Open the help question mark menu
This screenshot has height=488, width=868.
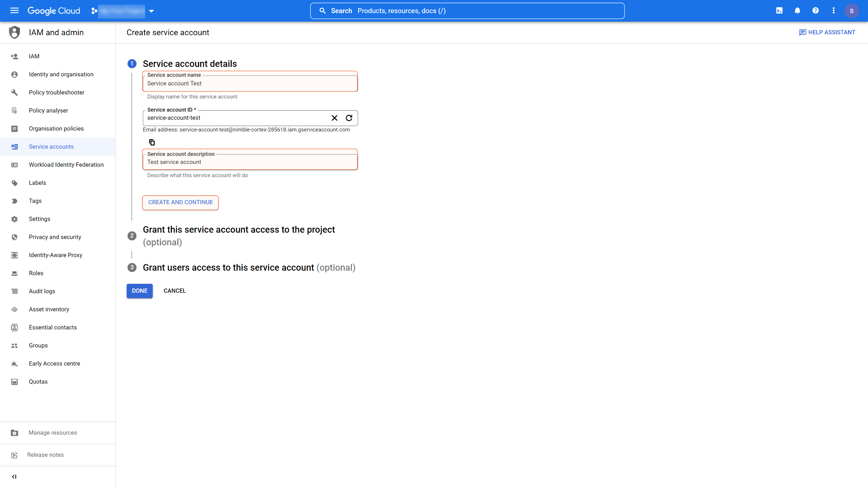coord(815,11)
